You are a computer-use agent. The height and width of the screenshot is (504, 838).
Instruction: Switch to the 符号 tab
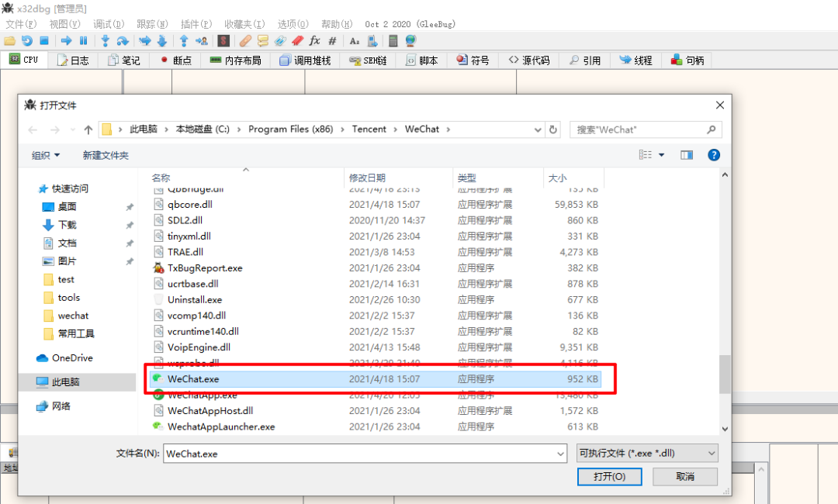[x=473, y=60]
